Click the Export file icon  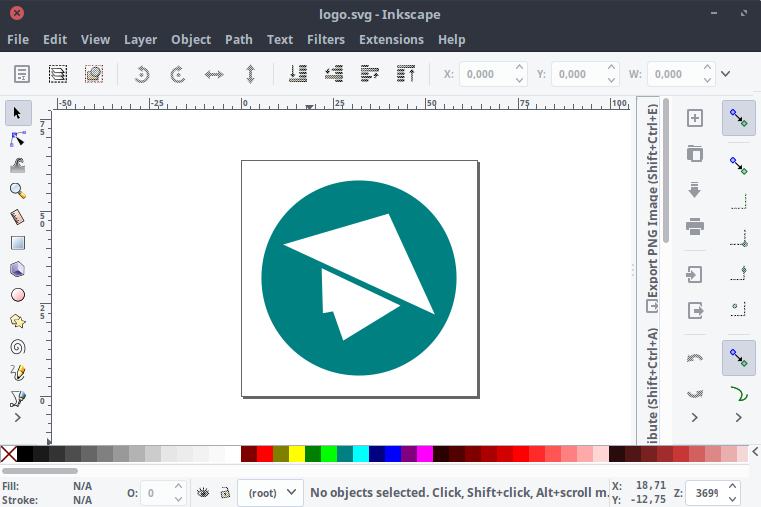pyautogui.click(x=695, y=311)
